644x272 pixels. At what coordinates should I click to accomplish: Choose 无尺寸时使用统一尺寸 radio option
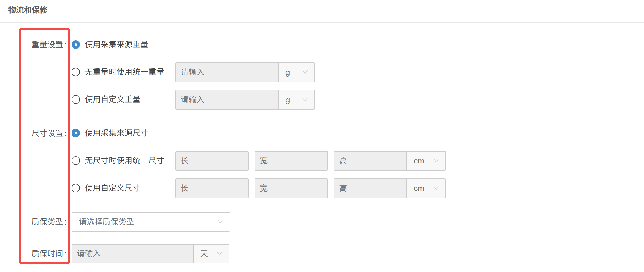76,161
